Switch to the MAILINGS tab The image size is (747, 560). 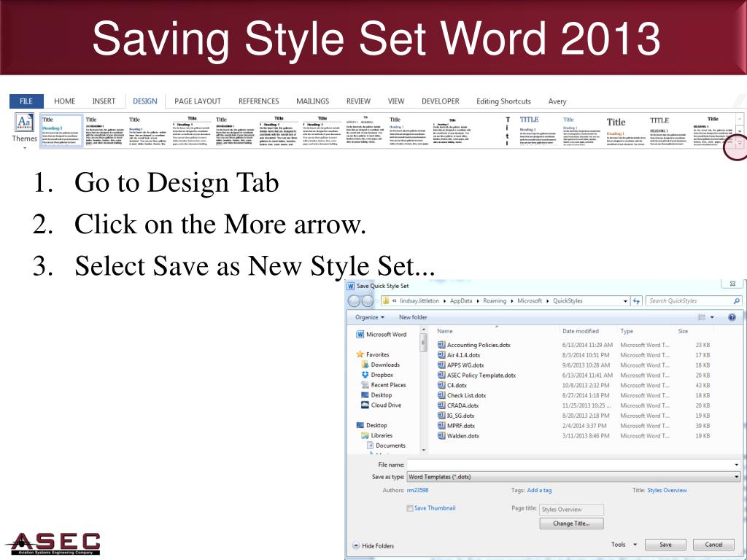coord(312,101)
